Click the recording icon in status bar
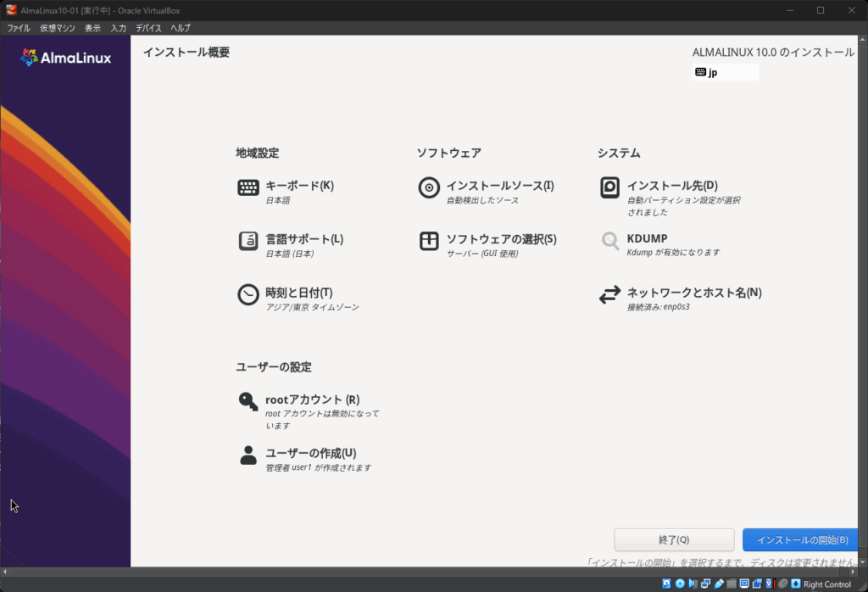The height and width of the screenshot is (592, 868). pyautogui.click(x=757, y=584)
